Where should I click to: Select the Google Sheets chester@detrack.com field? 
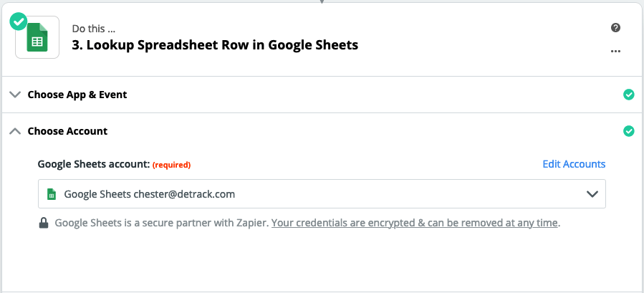322,194
